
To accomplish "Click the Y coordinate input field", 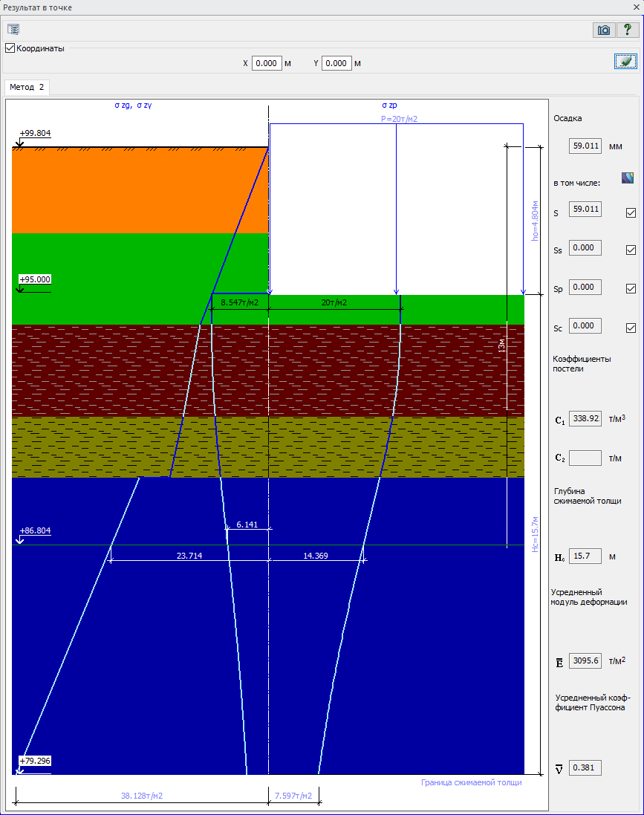I will pyautogui.click(x=336, y=63).
